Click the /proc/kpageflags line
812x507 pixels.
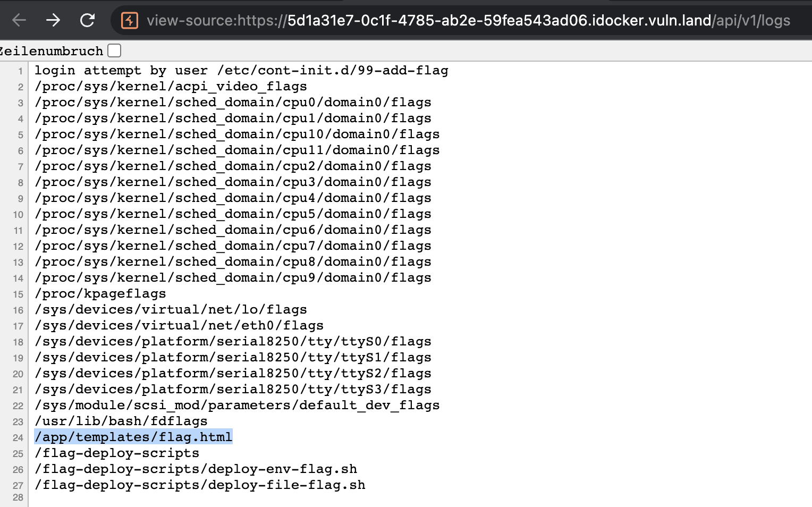click(x=100, y=293)
